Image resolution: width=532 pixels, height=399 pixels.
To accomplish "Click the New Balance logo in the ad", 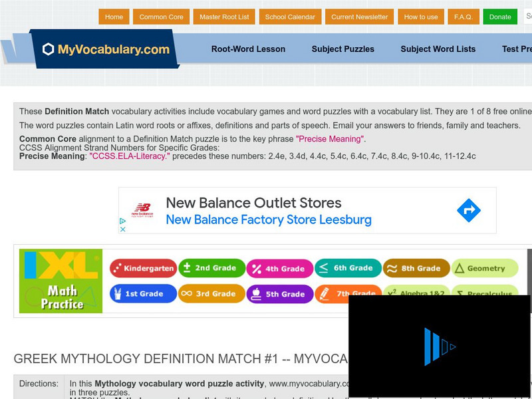I will click(142, 210).
